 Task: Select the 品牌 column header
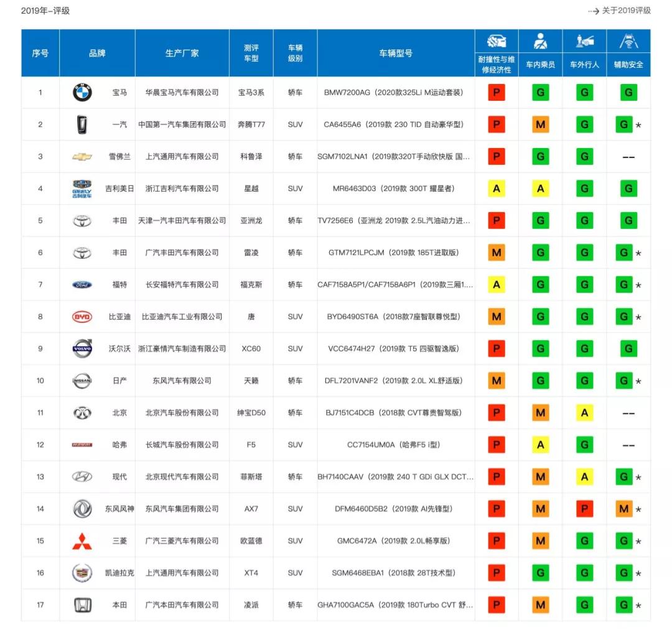[x=97, y=53]
